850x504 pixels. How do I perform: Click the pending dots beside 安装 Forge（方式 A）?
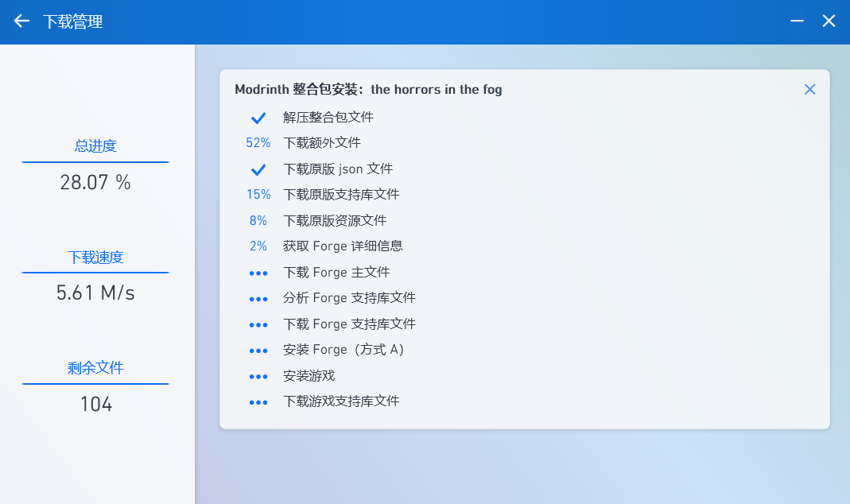258,351
